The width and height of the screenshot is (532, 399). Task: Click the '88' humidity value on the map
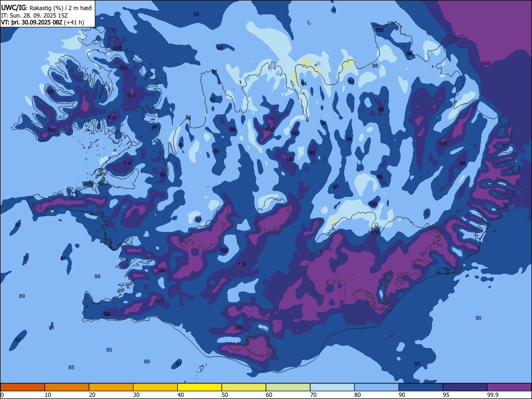pos(375,66)
